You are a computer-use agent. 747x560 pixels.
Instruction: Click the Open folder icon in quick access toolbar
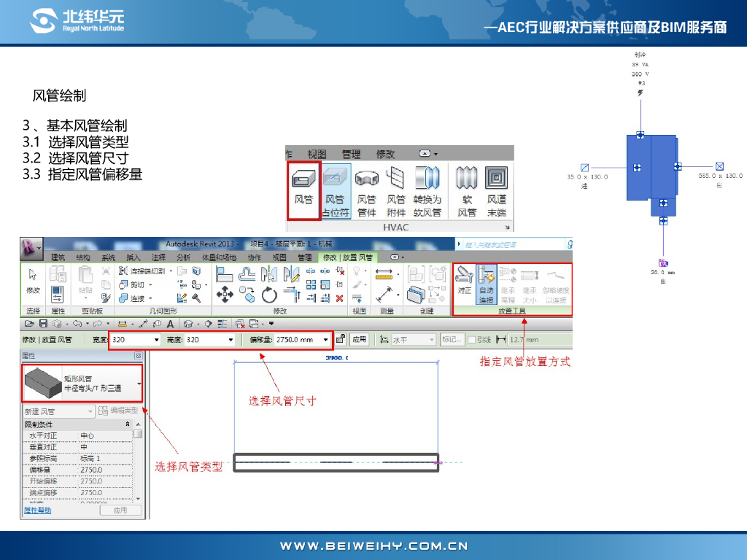pos(29,324)
